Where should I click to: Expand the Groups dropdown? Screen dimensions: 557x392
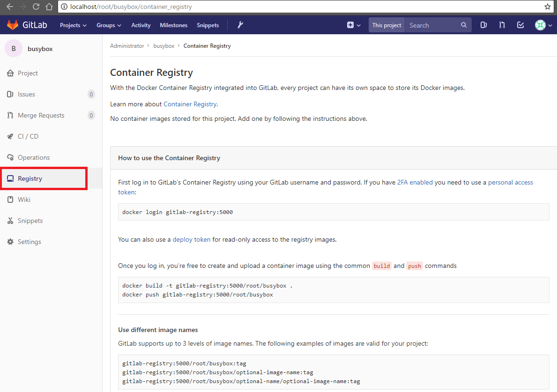[108, 25]
